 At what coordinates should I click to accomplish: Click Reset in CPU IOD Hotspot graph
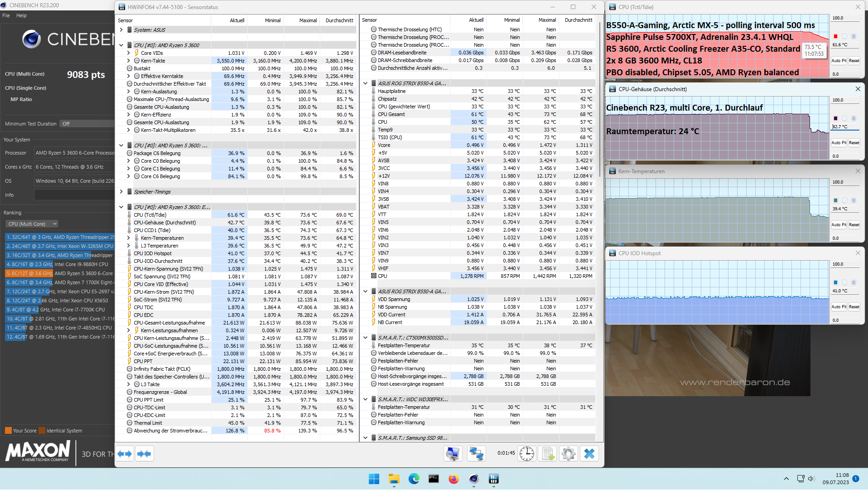click(x=854, y=307)
